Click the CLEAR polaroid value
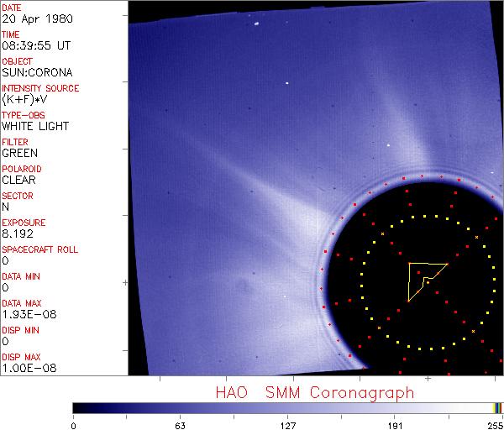Image resolution: width=504 pixels, height=430 pixels. coord(18,180)
